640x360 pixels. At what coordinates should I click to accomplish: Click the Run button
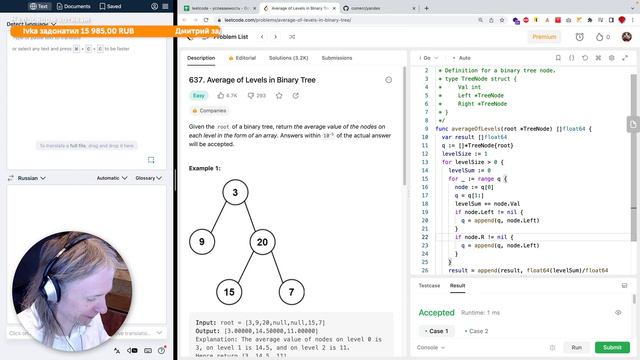(576, 347)
